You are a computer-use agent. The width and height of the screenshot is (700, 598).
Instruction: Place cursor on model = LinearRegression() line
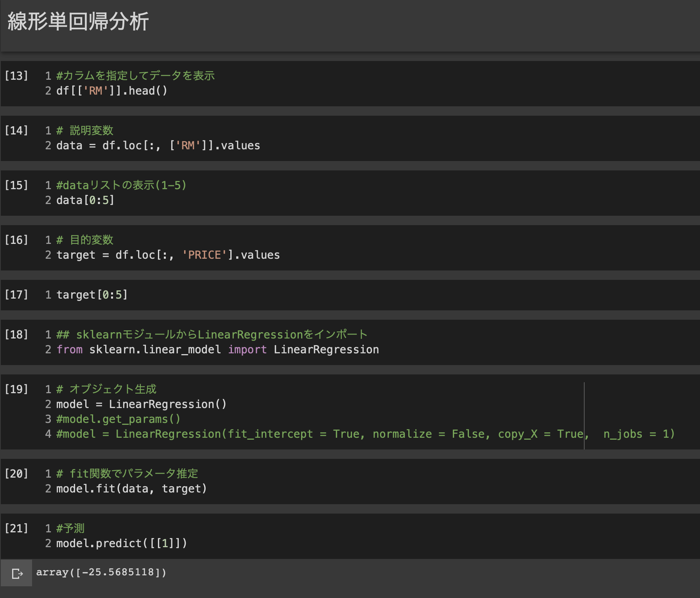(142, 404)
